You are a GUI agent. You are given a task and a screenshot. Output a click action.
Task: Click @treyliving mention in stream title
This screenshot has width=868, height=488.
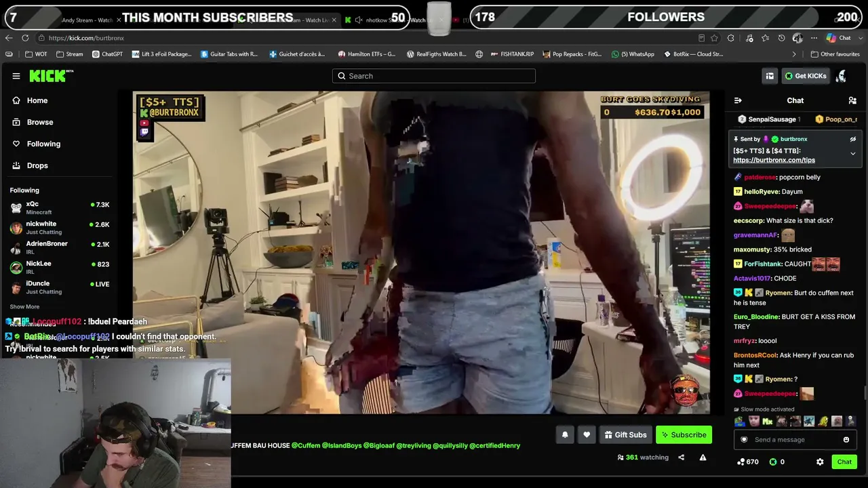(414, 445)
